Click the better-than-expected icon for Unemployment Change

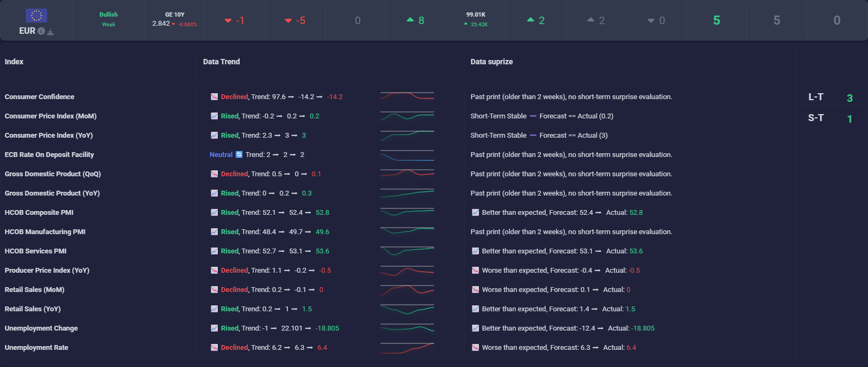coord(475,328)
